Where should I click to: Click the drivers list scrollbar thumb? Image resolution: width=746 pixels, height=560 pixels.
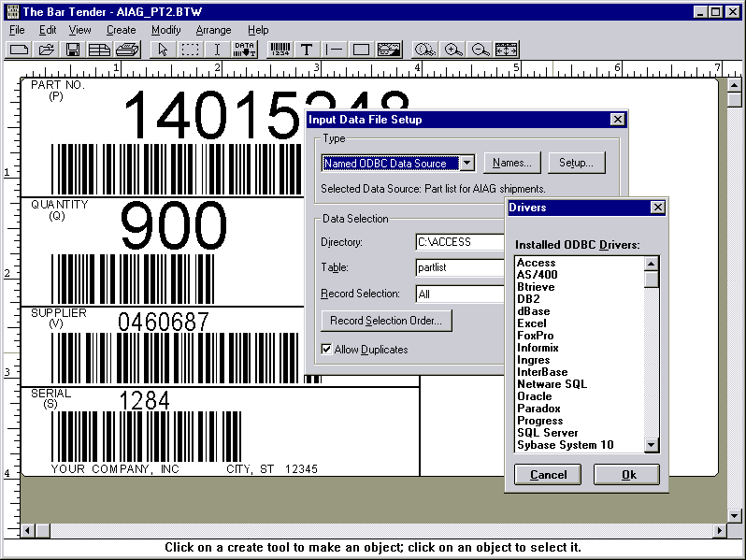point(651,279)
